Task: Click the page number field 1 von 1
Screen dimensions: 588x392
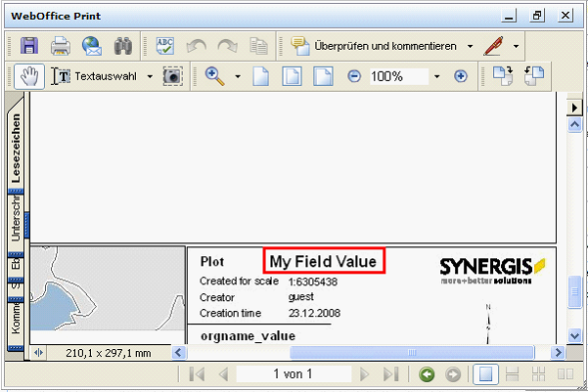Action: point(294,374)
